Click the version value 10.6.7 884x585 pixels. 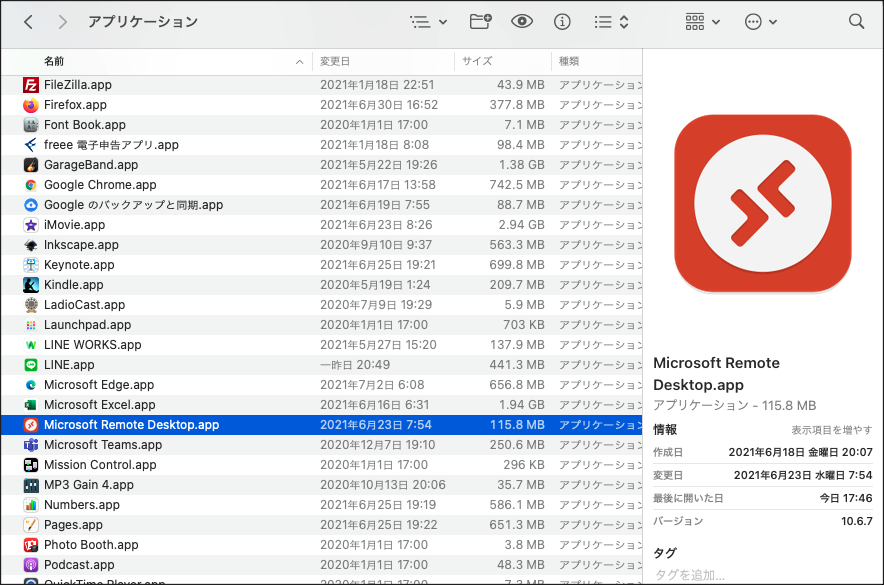(856, 521)
